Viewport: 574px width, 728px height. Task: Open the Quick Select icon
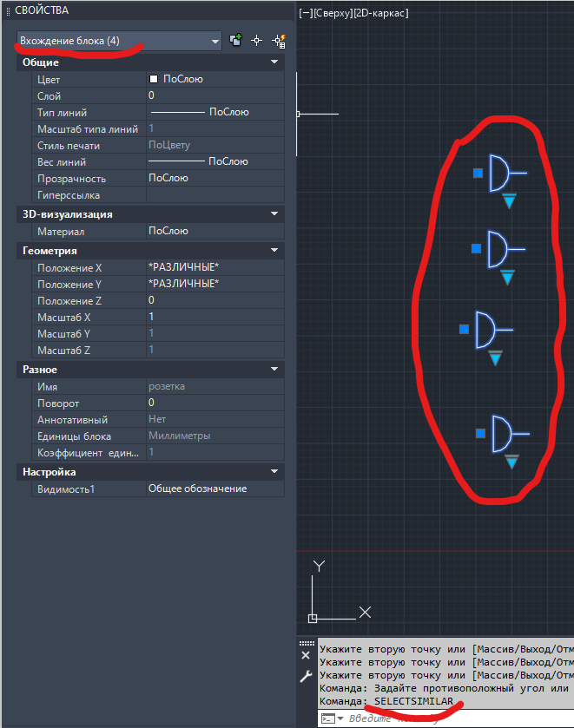click(279, 42)
